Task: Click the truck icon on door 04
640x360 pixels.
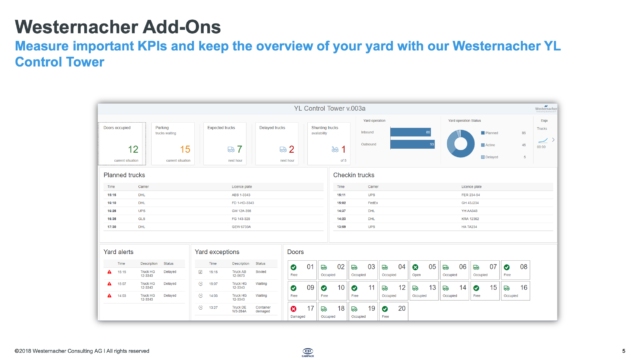Action: (385, 267)
